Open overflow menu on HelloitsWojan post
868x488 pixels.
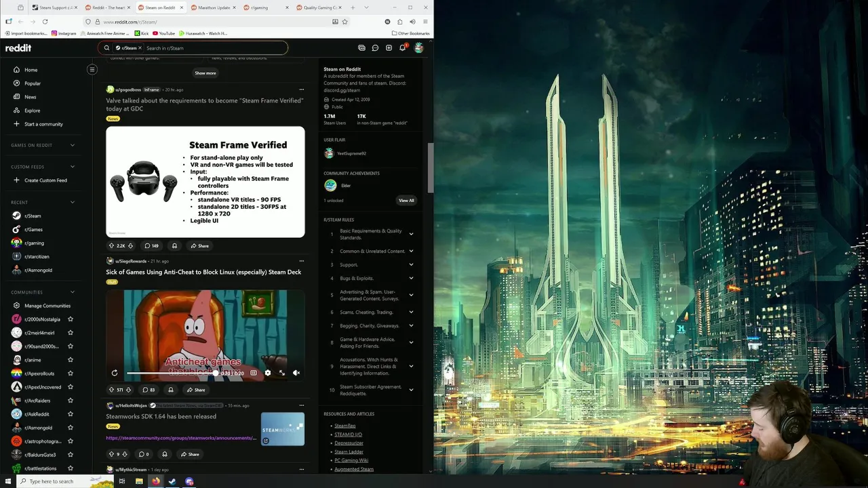click(302, 405)
